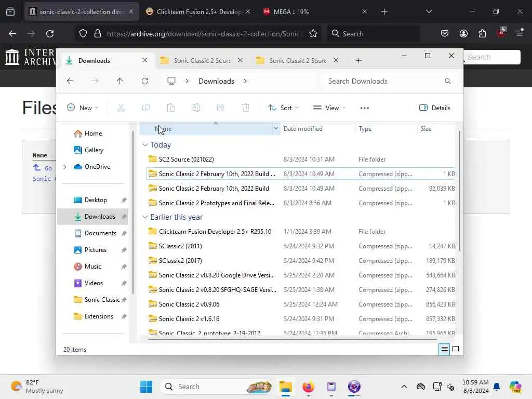Switch to Clickteam Fusion 2.5+ Firefox tab
The image size is (532, 399).
pyautogui.click(x=198, y=12)
